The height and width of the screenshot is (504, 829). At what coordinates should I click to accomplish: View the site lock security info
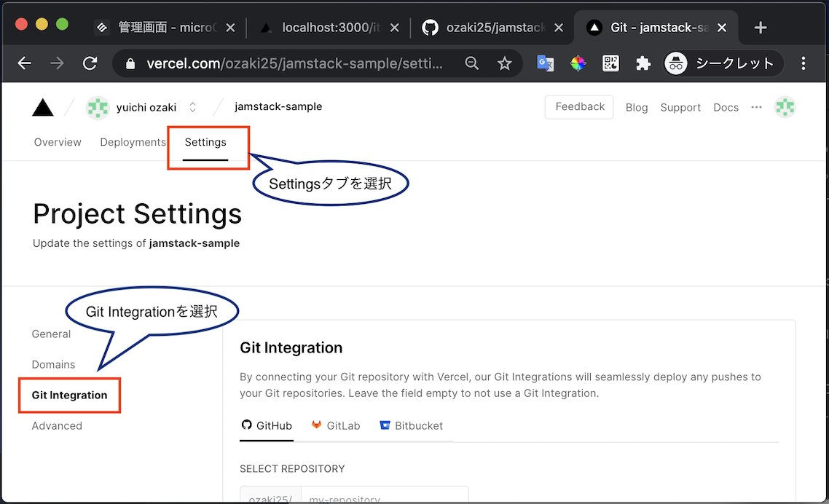coord(130,64)
